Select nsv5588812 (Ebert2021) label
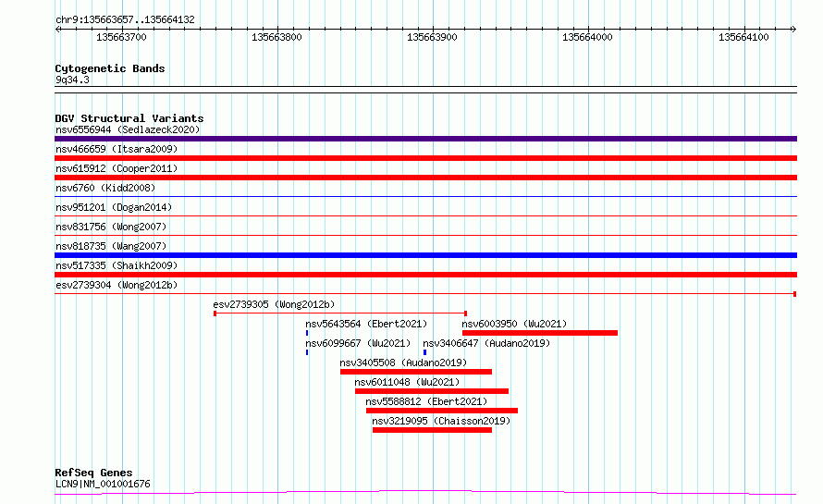This screenshot has height=504, width=823. point(426,401)
